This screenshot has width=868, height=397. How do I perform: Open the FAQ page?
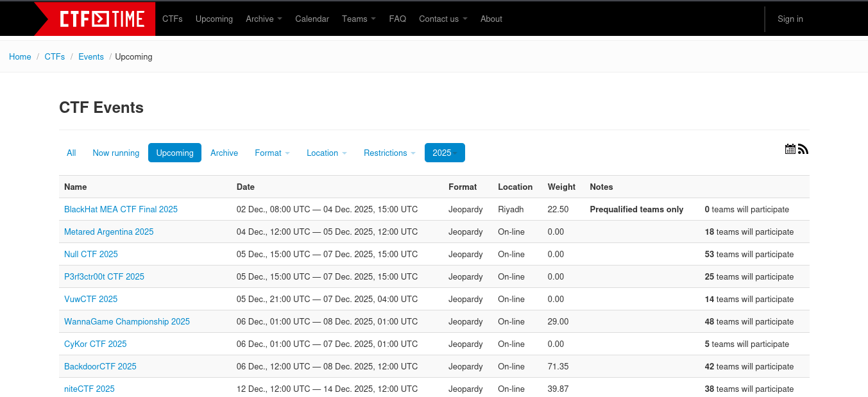click(x=397, y=19)
